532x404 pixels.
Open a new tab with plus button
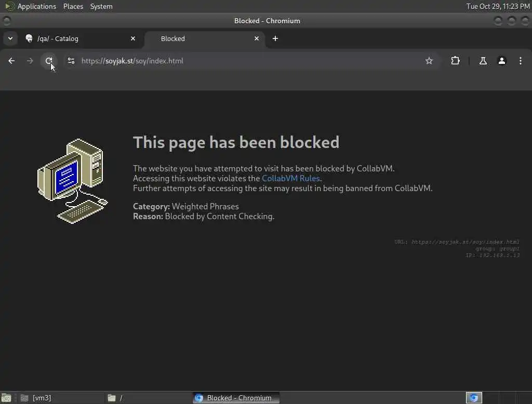pos(275,38)
